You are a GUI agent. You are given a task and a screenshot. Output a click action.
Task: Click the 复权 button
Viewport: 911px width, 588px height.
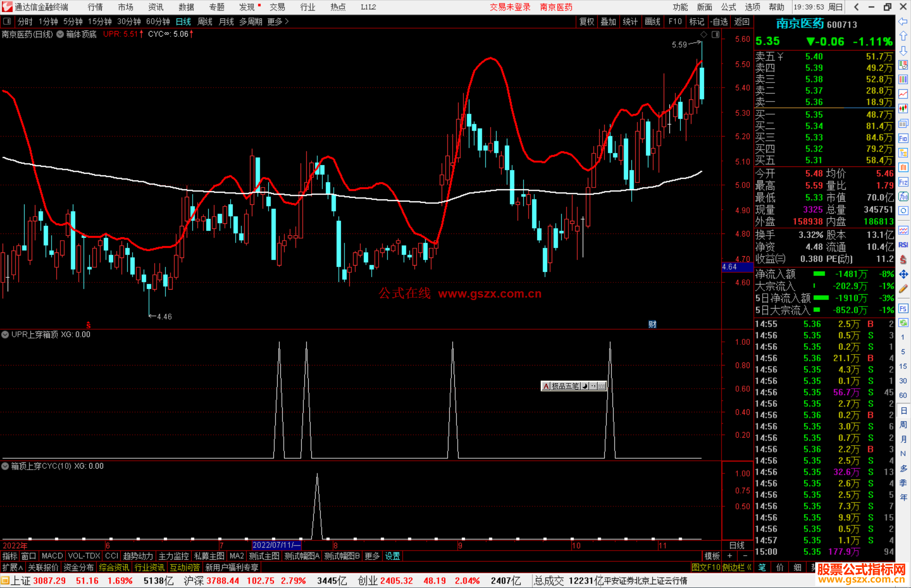click(x=586, y=21)
